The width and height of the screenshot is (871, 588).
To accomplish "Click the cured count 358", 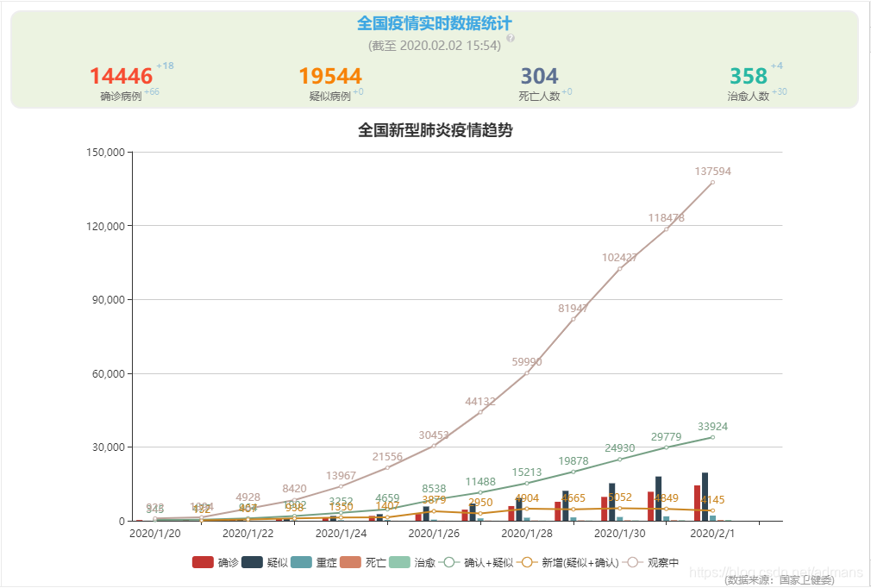I will coord(749,76).
